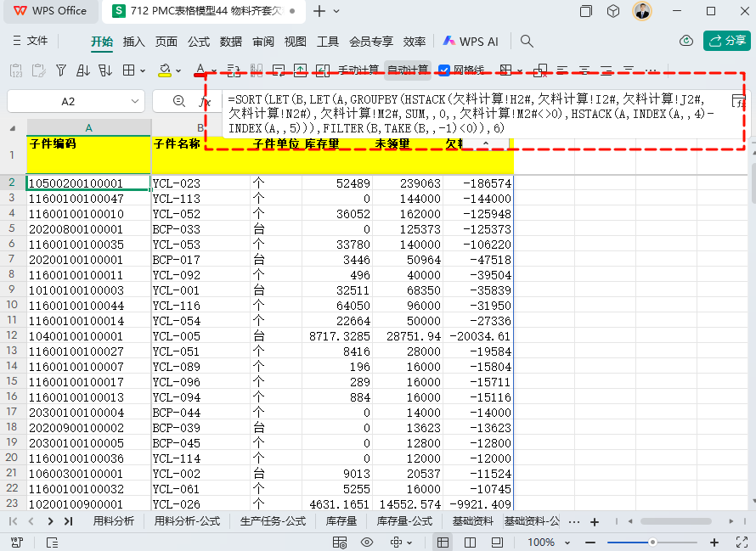Select 自动计算 automatic calculation

[x=408, y=70]
